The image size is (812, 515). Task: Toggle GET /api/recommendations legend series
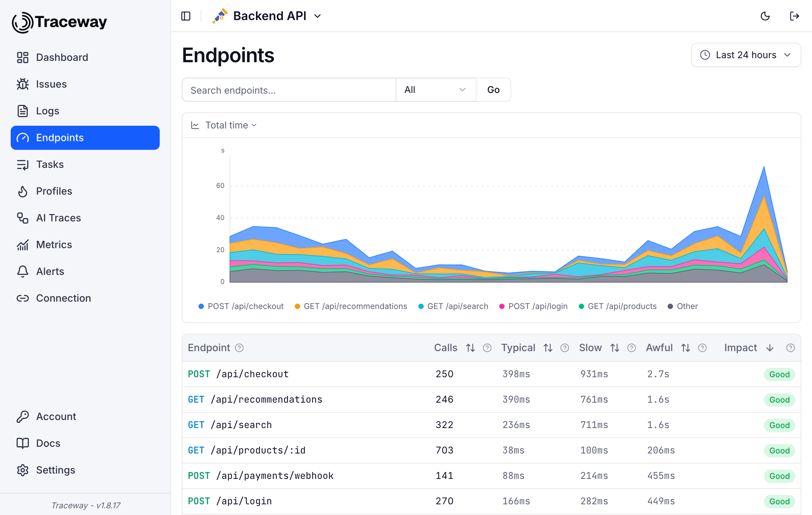point(351,306)
